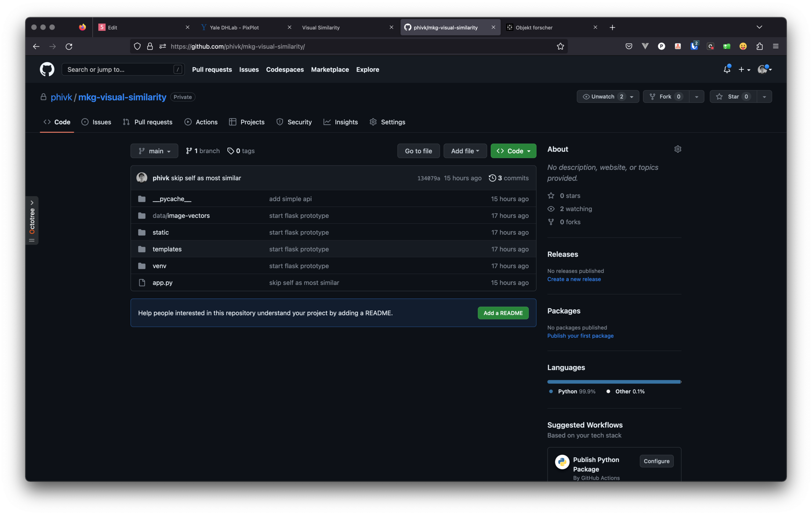Open the notifications bell
Viewport: 812px width, 515px height.
click(727, 69)
